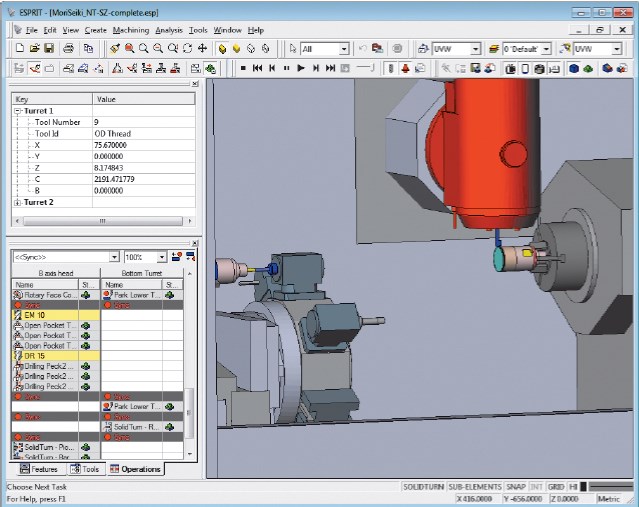Click the New document icon
The width and height of the screenshot is (639, 507).
pos(20,48)
